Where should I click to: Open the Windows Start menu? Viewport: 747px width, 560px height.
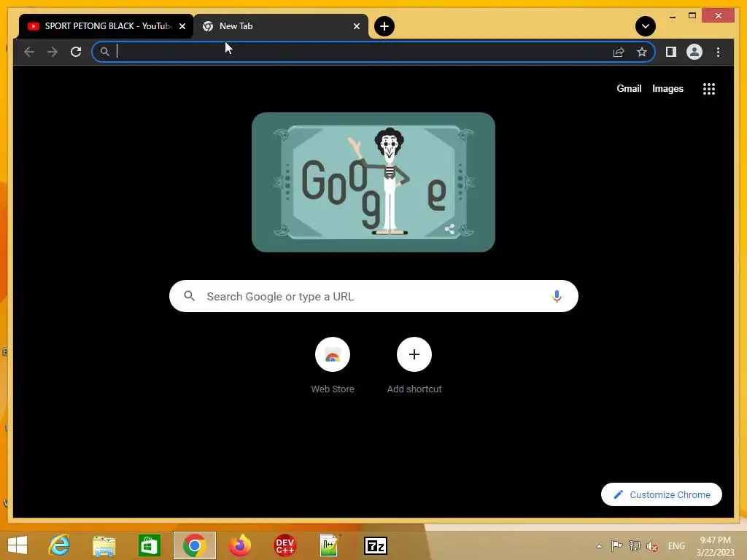18,545
